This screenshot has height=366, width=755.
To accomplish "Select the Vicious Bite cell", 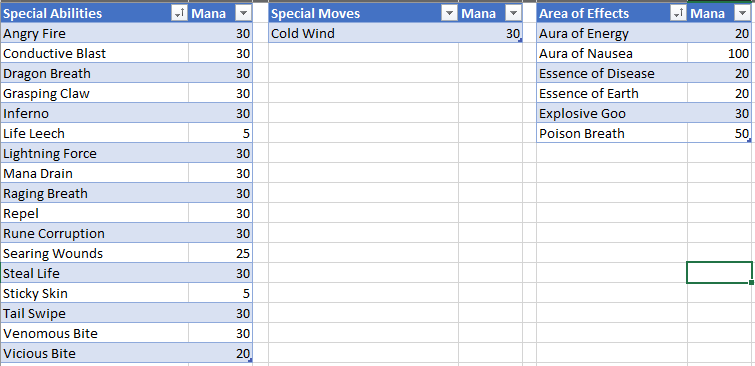I will (94, 353).
